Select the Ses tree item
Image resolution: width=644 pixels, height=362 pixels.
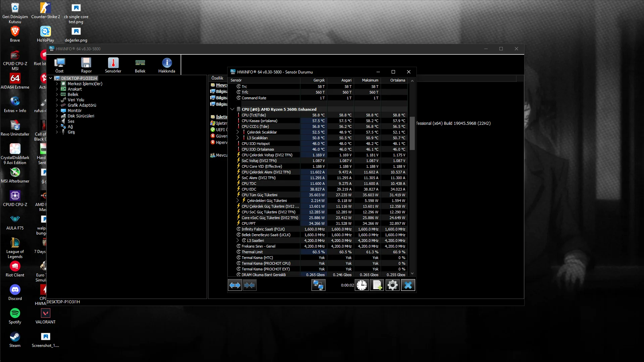click(71, 121)
